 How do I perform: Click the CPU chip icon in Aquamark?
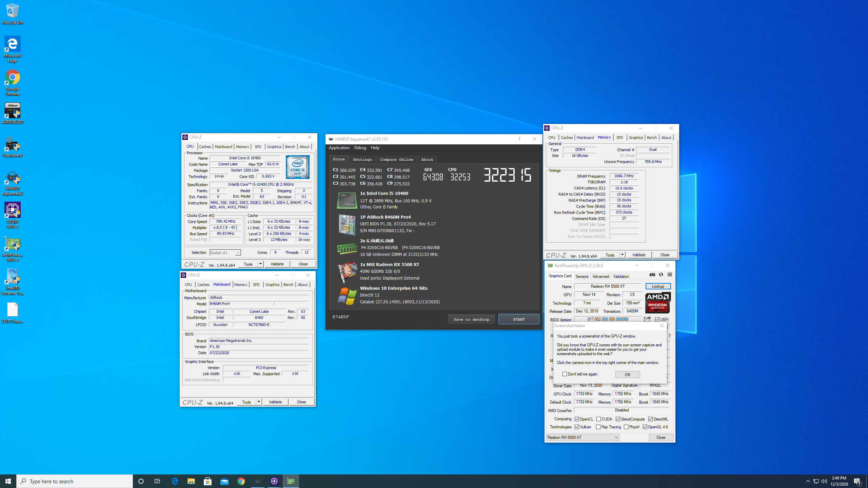pos(347,200)
